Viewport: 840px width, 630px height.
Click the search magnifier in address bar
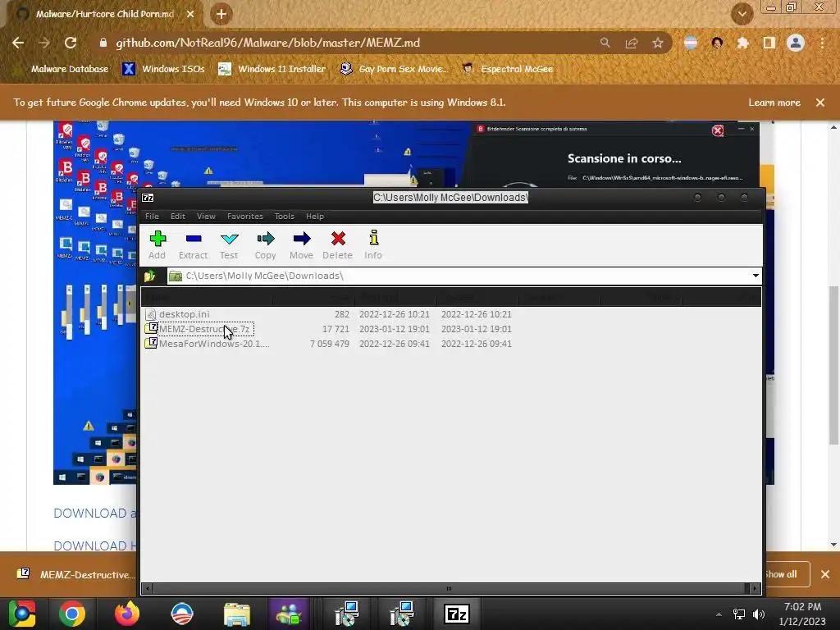point(605,43)
